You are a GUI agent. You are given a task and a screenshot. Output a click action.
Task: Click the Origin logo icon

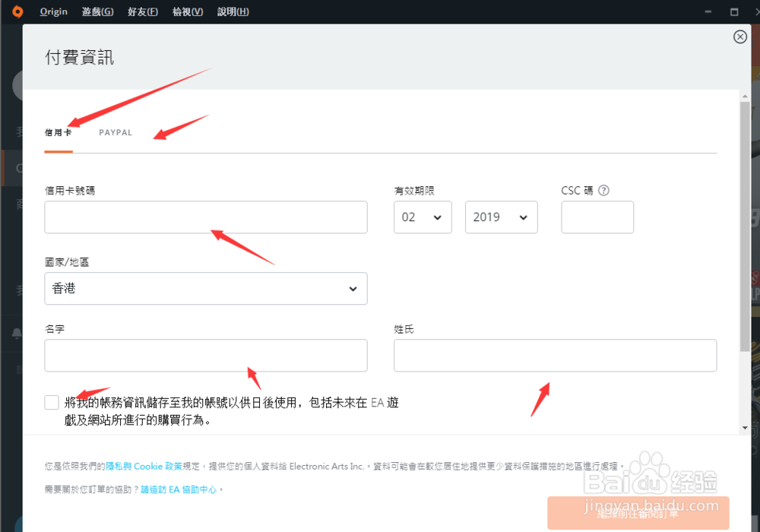[17, 11]
